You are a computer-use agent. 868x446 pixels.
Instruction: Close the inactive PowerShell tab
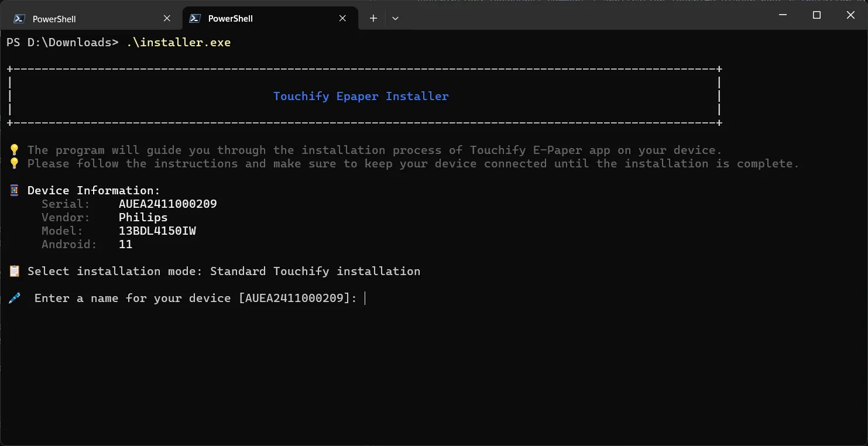point(167,19)
